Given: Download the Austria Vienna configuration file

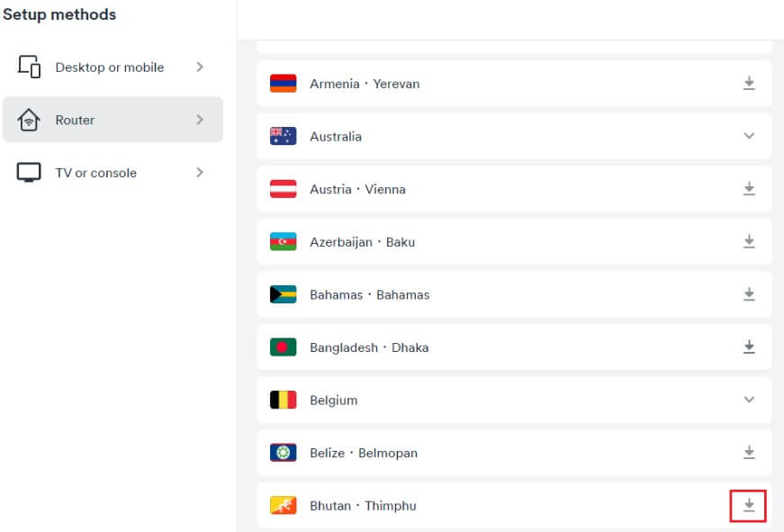Looking at the screenshot, I should [748, 189].
